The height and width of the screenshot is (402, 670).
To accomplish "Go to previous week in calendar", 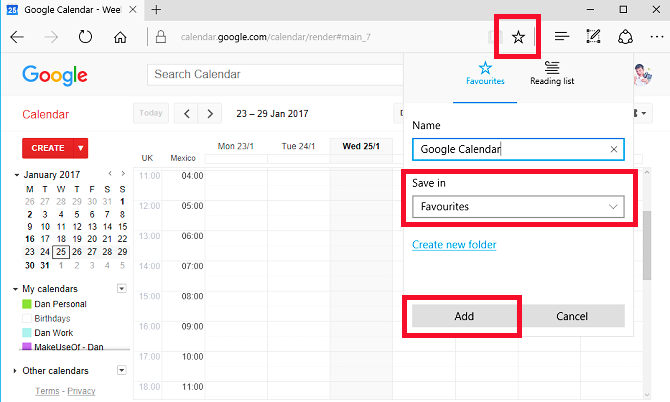I will point(186,114).
